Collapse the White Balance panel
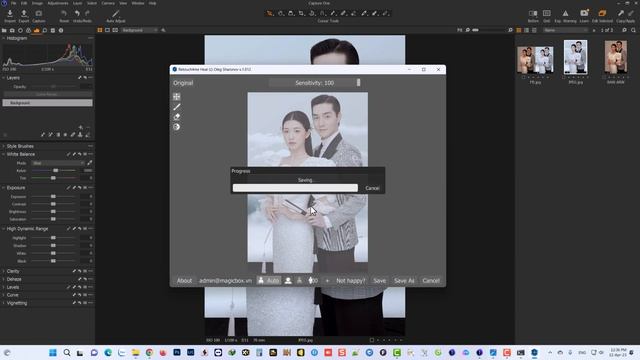The height and width of the screenshot is (360, 640). (x=4, y=154)
